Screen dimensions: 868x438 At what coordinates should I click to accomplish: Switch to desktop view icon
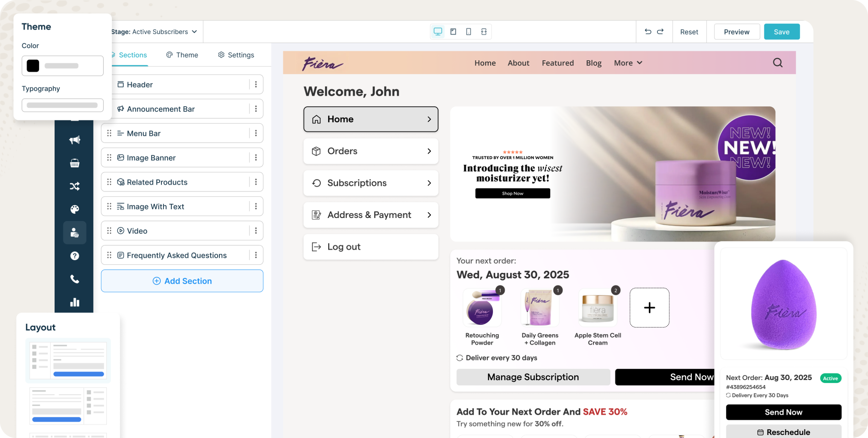click(x=438, y=32)
